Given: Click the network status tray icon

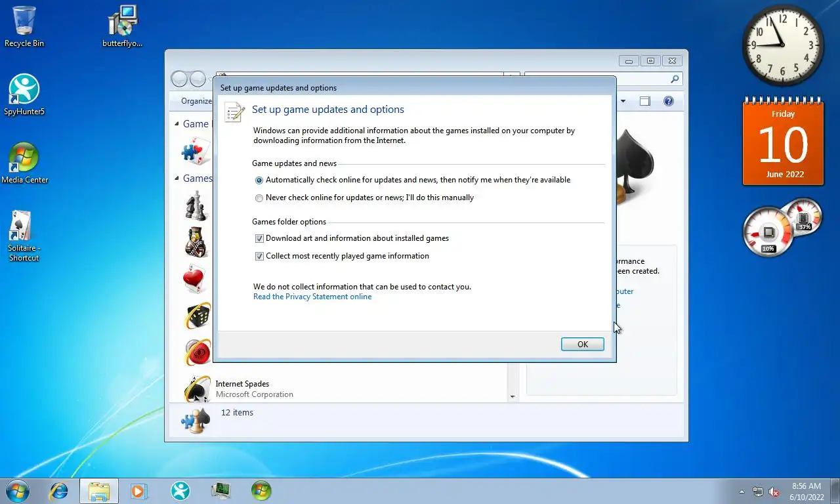Looking at the screenshot, I should [x=758, y=492].
